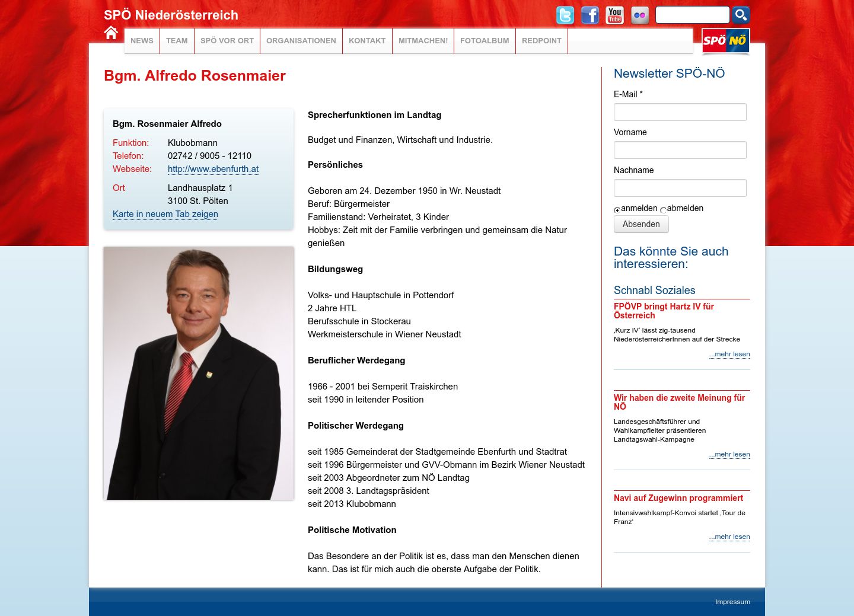Open the ORGANISATIONEN menu

(301, 41)
